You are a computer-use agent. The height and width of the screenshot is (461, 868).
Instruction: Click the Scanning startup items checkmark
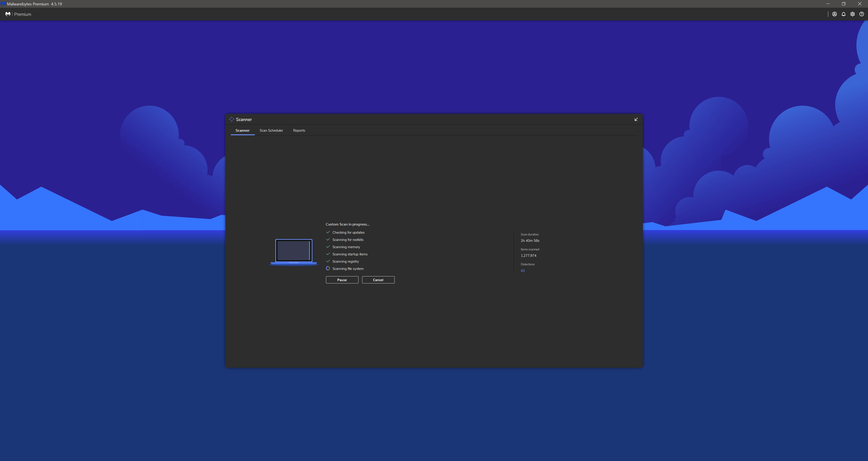328,254
